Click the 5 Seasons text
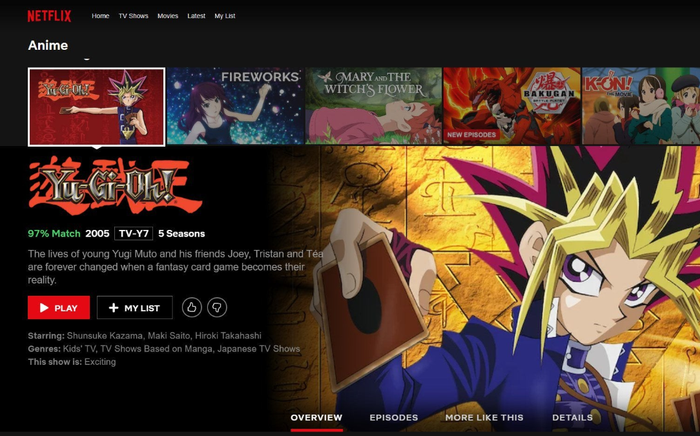Image resolution: width=700 pixels, height=436 pixels. point(181,233)
